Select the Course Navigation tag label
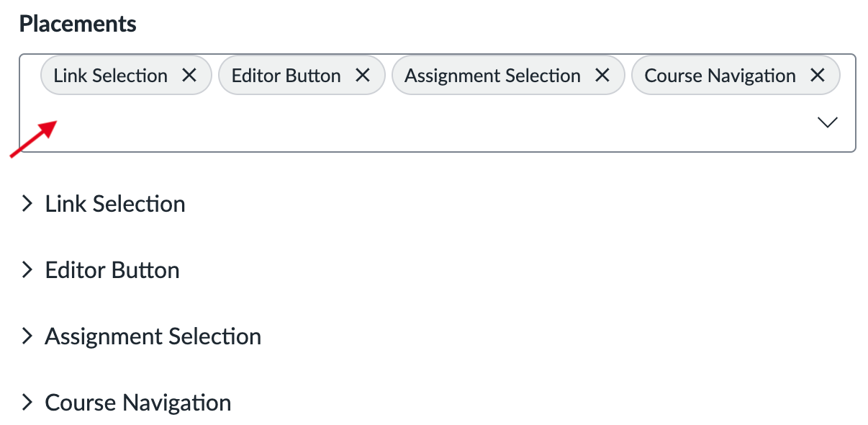Viewport: 868px width, 425px height. [720, 76]
